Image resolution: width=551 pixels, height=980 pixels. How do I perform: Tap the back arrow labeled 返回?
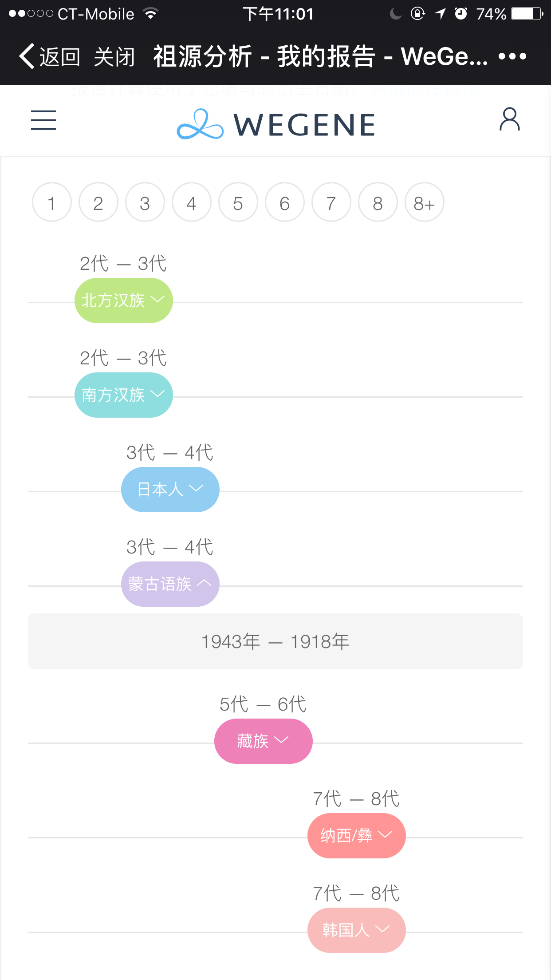tap(49, 57)
